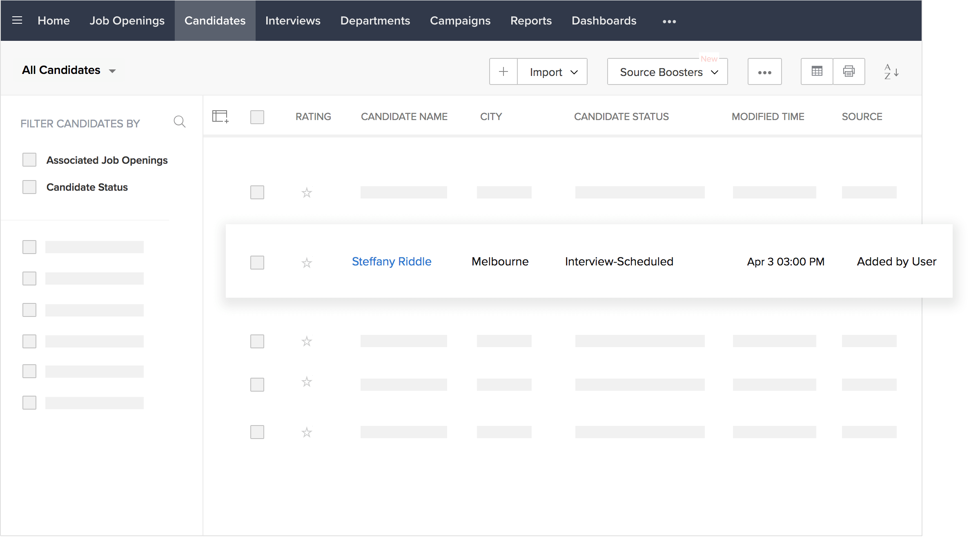
Task: Toggle the star rating for Steffany Riddle
Action: coord(307,262)
